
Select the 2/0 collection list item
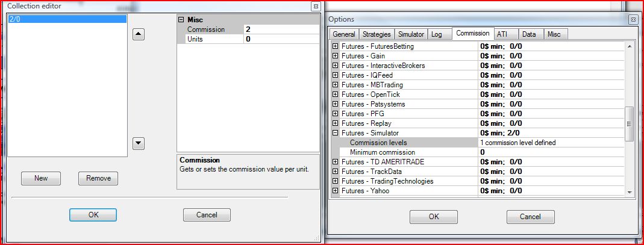coord(67,19)
